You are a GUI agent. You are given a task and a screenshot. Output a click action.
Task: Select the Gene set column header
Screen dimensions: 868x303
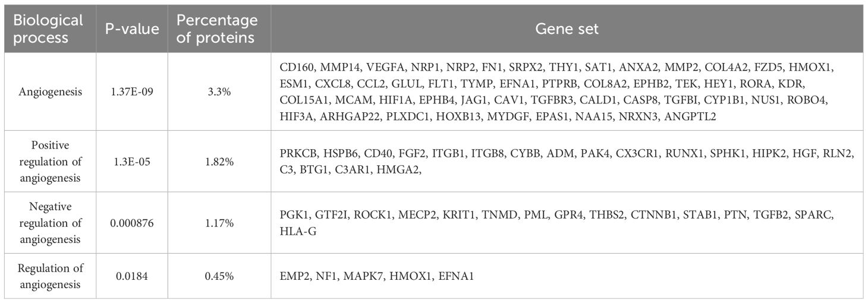(567, 29)
